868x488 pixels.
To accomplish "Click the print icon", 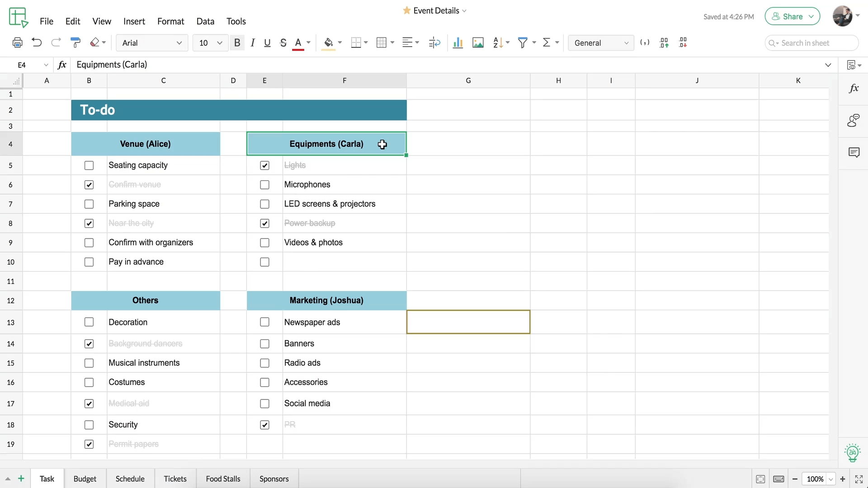I will (17, 43).
